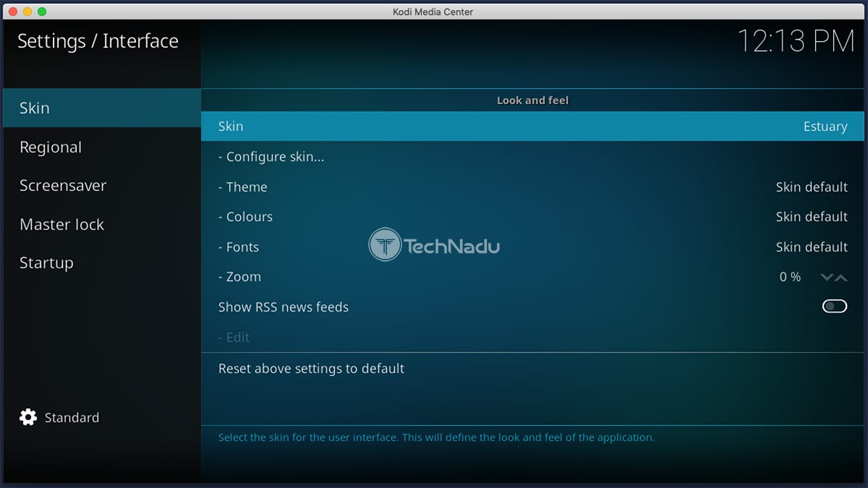Click the Estuary skin value

coord(825,126)
